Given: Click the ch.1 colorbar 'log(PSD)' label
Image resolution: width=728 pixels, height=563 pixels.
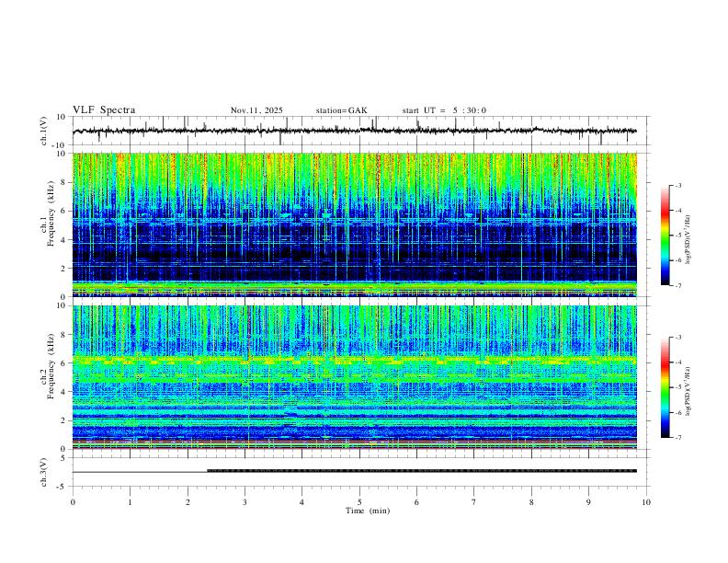Looking at the screenshot, I should [x=688, y=239].
